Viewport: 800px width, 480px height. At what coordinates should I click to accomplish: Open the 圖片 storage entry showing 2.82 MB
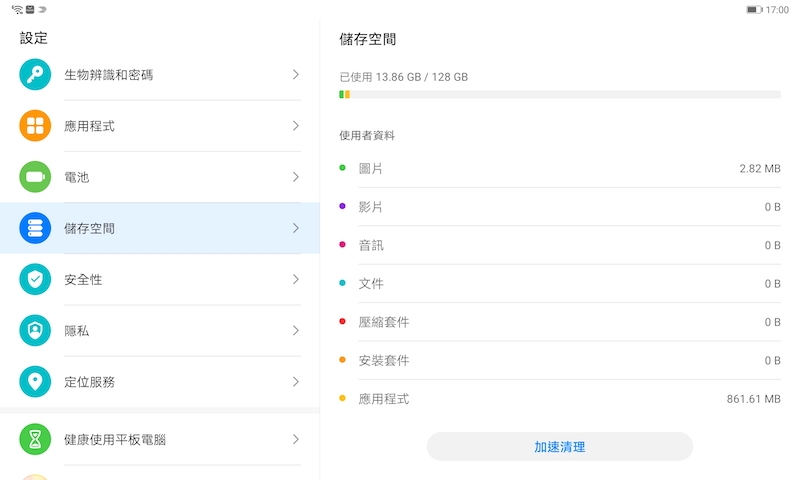(560, 168)
